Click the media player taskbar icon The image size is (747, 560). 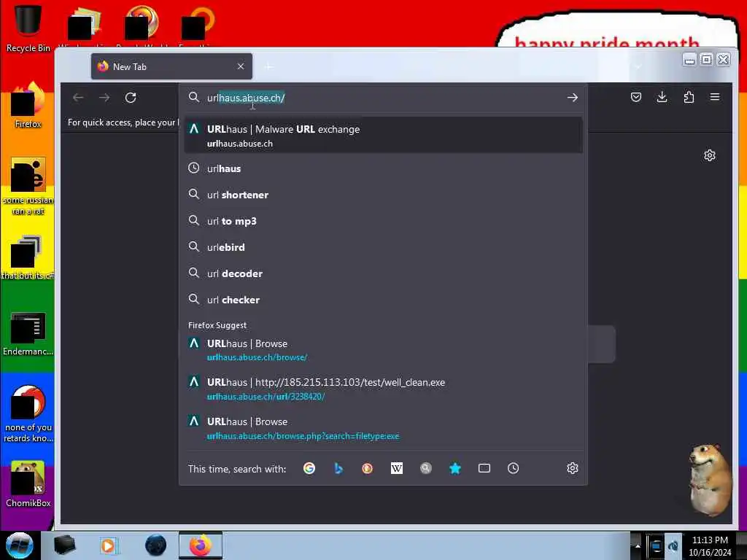(x=109, y=545)
